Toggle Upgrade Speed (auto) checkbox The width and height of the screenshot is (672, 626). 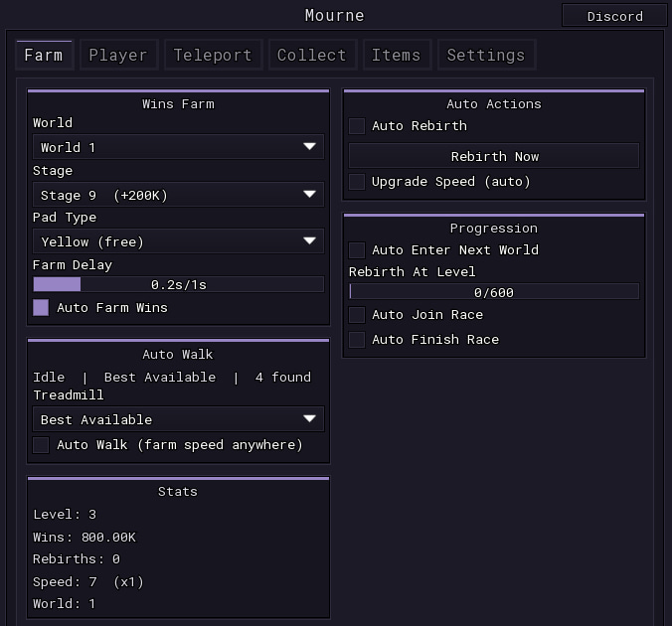click(x=357, y=182)
